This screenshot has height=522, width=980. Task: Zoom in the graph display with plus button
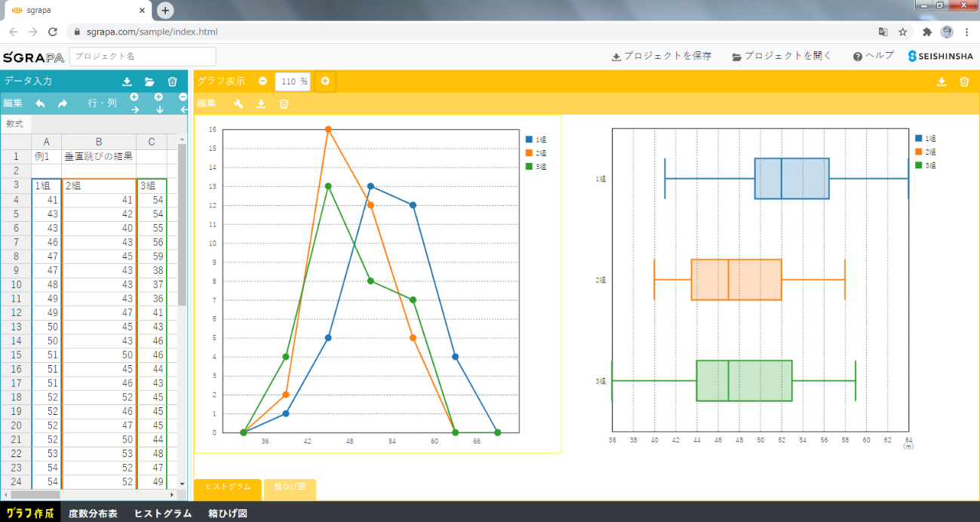(325, 81)
